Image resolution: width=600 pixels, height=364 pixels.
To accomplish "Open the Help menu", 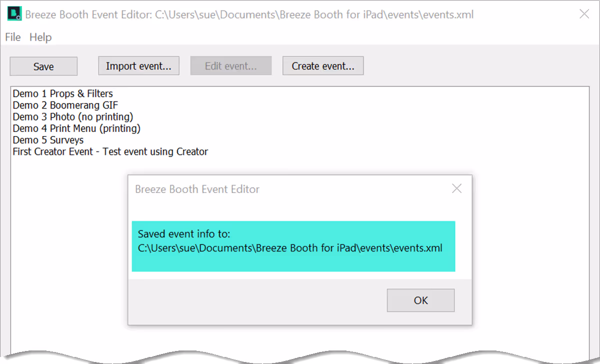I will tap(40, 37).
